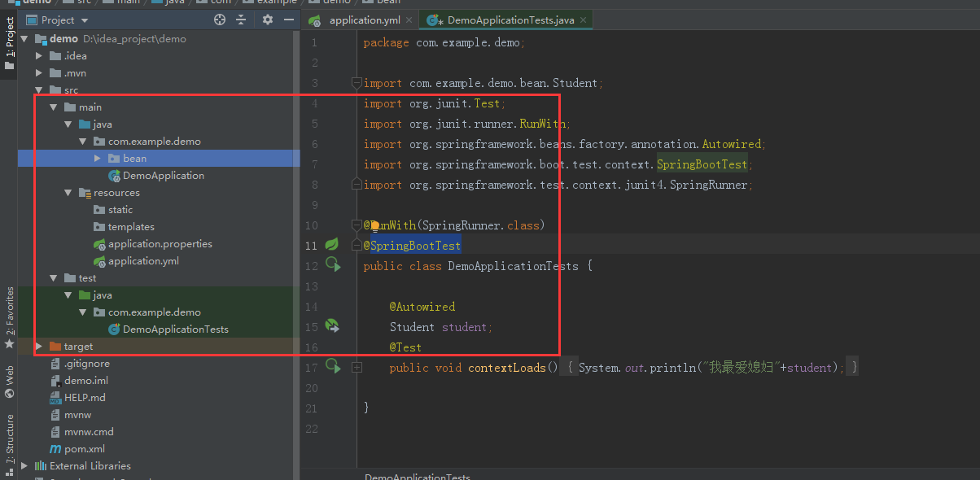Click the yellow intention lightbulb on line 10

375,226
